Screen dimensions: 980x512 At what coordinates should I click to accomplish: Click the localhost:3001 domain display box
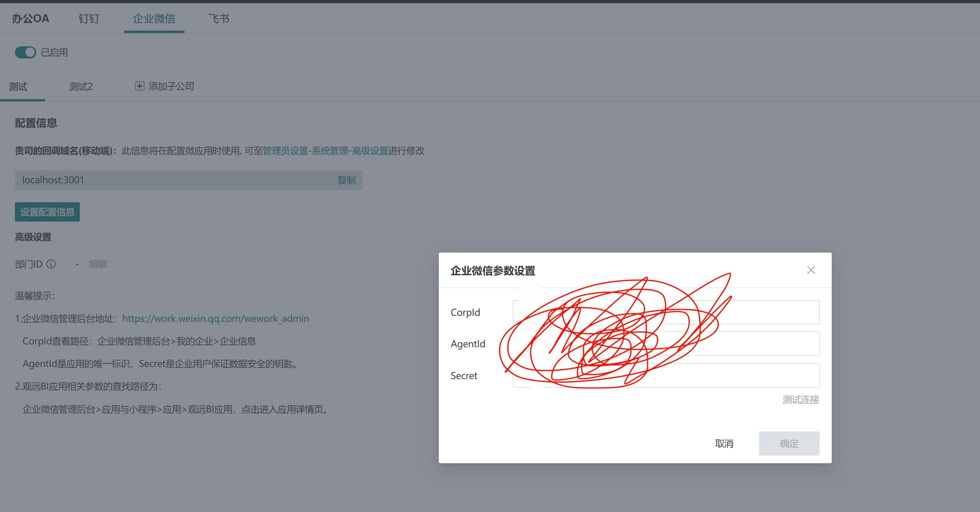click(161, 180)
